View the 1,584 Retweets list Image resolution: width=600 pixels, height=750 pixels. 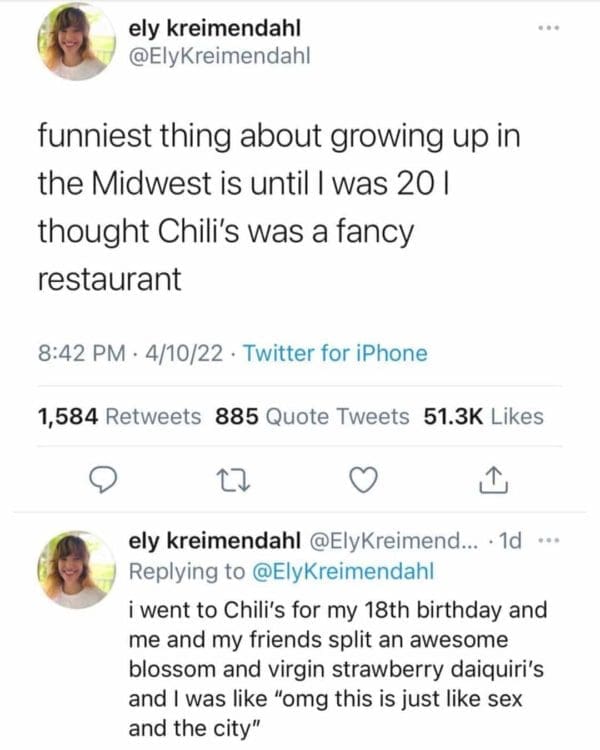(119, 416)
